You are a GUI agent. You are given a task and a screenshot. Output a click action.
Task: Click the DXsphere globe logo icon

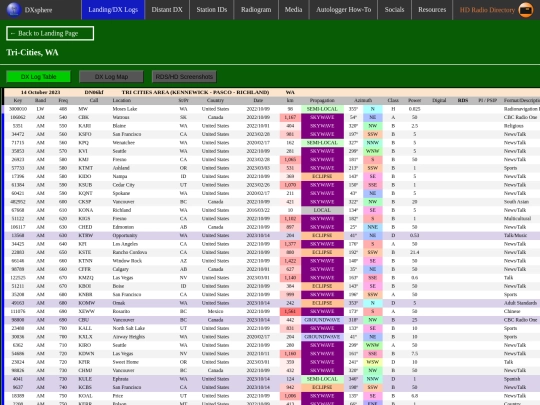pos(14,10)
